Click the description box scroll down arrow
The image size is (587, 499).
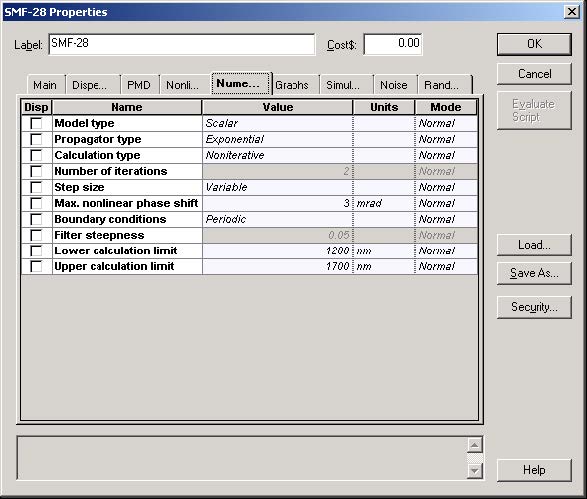(x=474, y=471)
